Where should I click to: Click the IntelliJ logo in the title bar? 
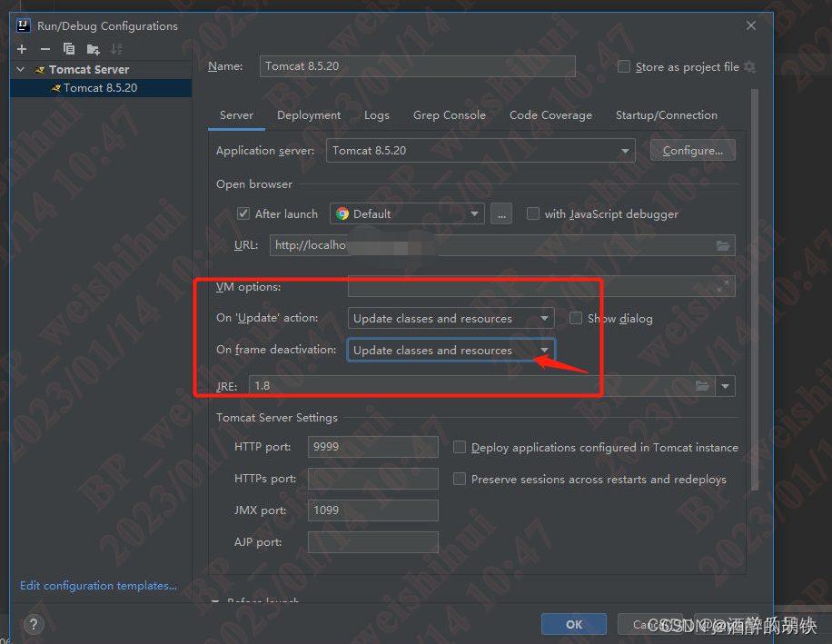(24, 25)
